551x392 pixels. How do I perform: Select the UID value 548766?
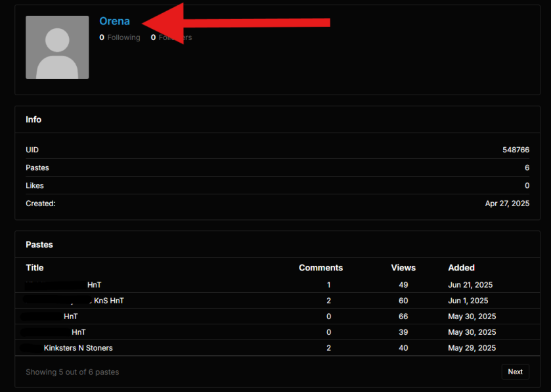pos(516,150)
